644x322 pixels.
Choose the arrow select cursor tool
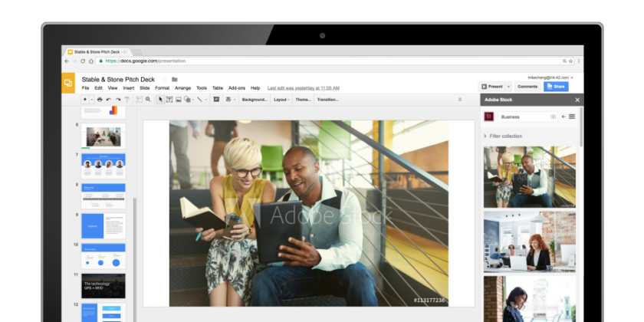pyautogui.click(x=160, y=100)
